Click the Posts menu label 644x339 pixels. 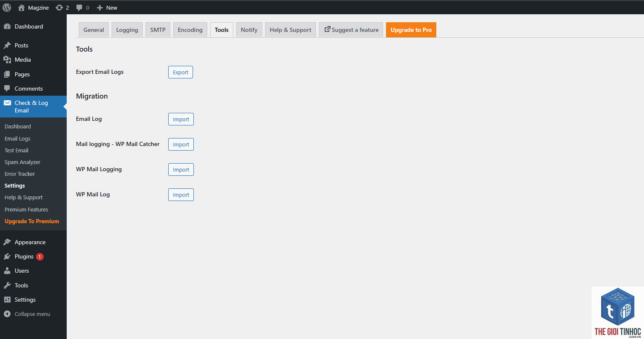(x=21, y=45)
